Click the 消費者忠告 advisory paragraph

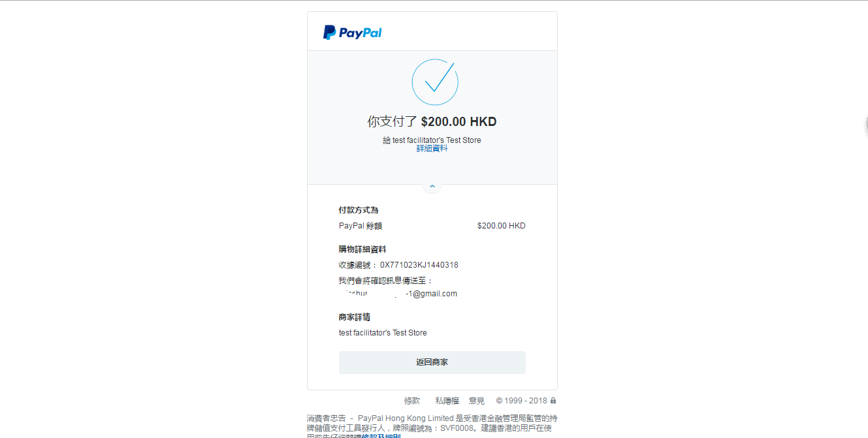pyautogui.click(x=432, y=426)
